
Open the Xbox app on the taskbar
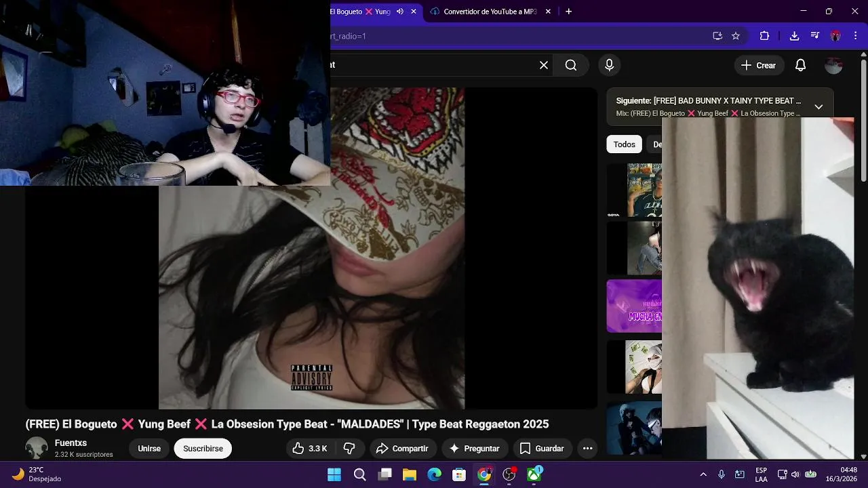[x=534, y=474]
